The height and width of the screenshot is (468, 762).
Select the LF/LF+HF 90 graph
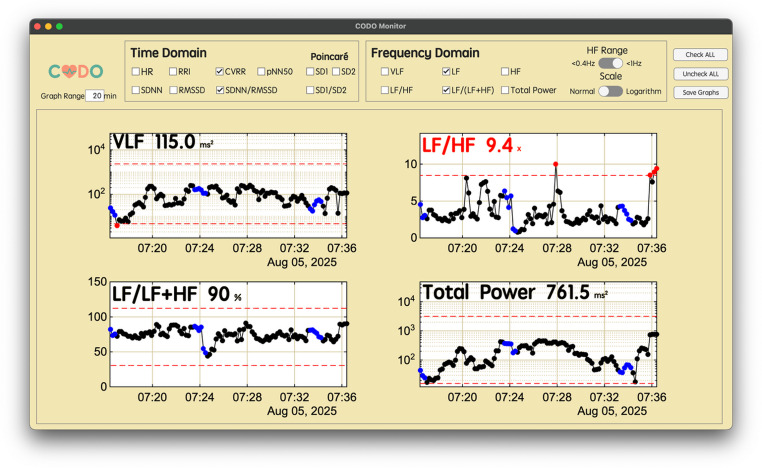click(228, 334)
